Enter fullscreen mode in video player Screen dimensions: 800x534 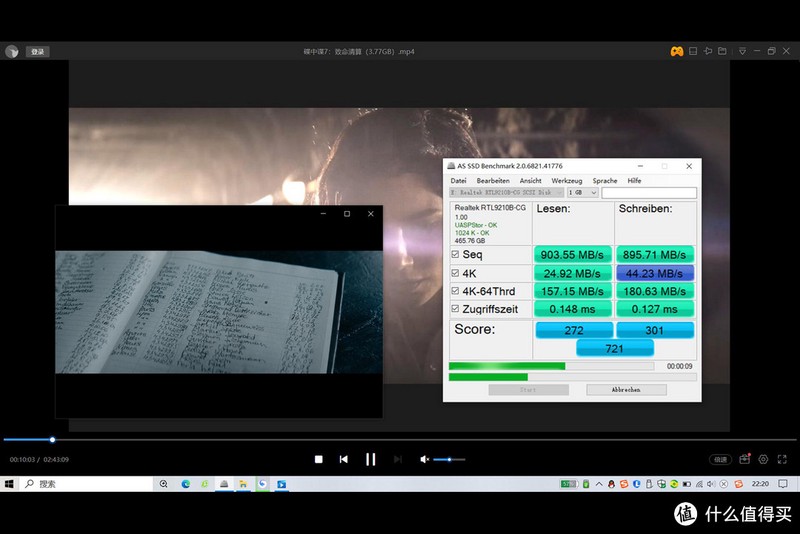[782, 460]
